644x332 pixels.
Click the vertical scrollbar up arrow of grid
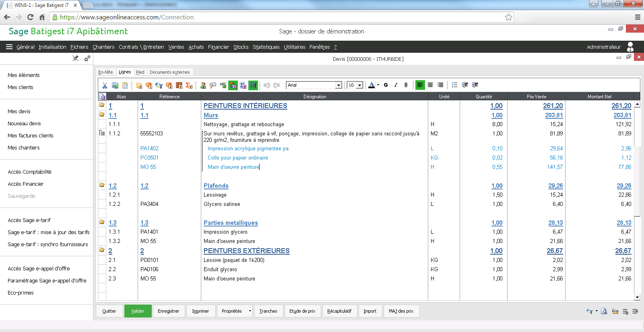pos(637,104)
